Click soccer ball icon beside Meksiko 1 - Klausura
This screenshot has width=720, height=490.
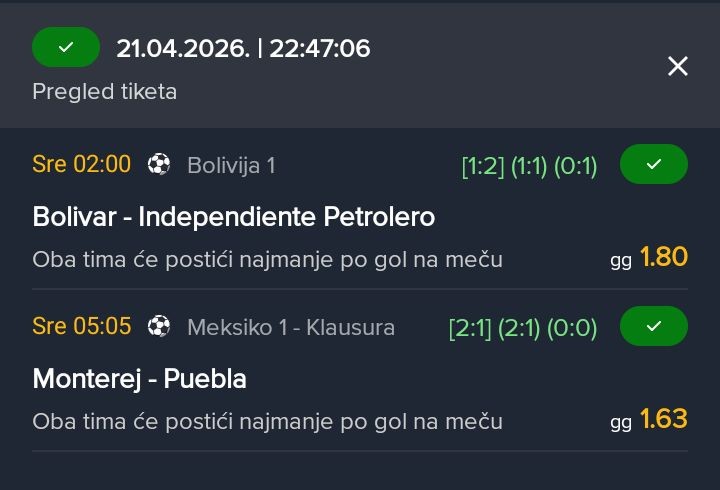coord(159,326)
